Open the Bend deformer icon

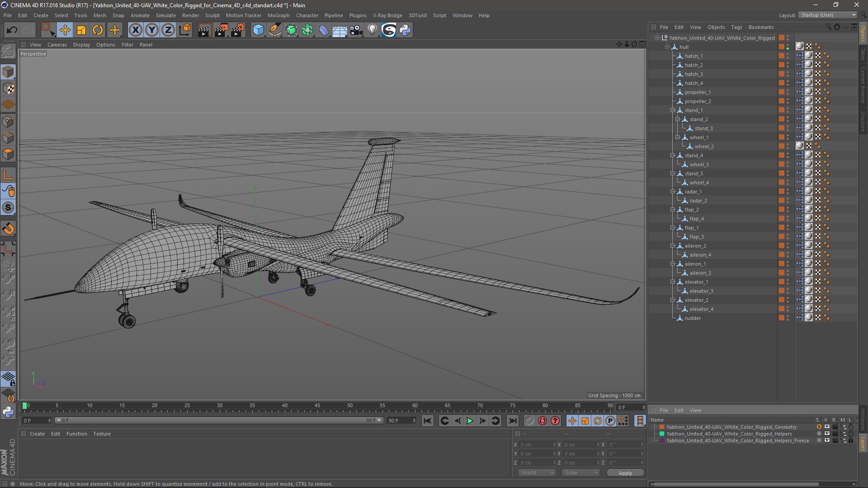click(x=324, y=30)
